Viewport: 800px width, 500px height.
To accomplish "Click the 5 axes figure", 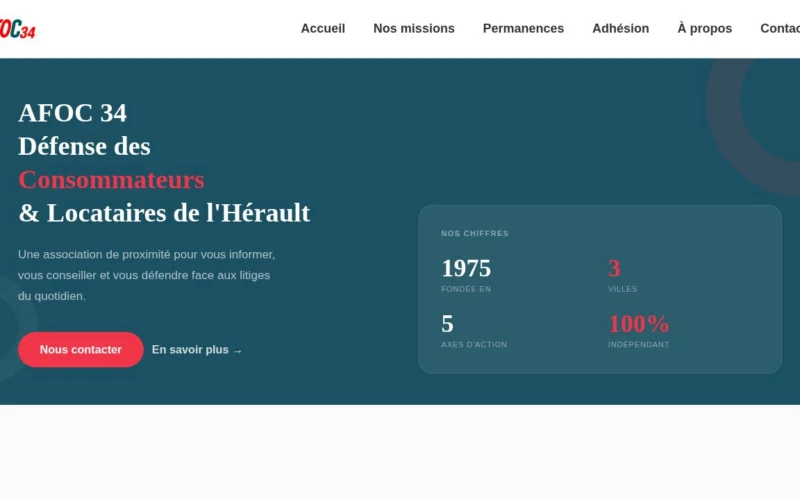I will coord(447,324).
